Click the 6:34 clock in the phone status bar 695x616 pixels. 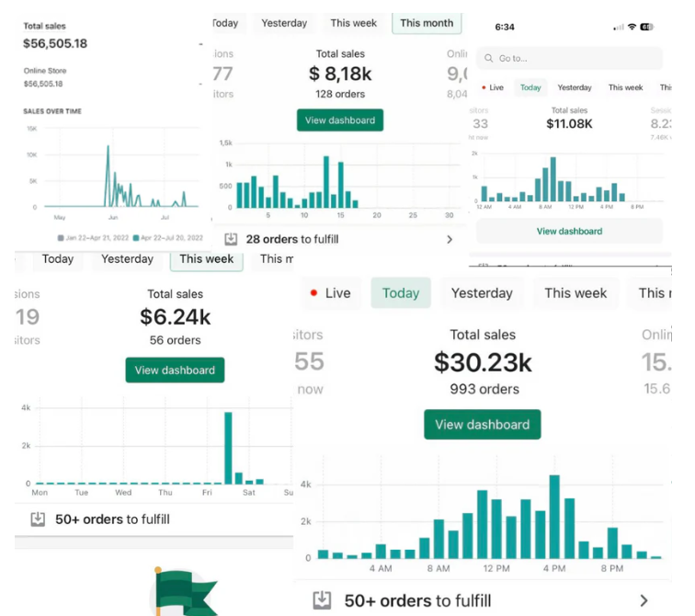point(505,27)
